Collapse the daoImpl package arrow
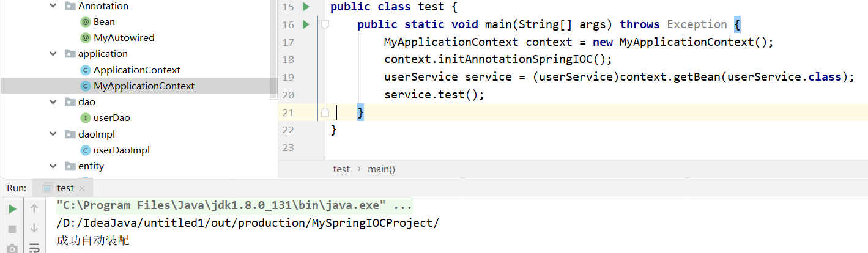 (x=54, y=134)
